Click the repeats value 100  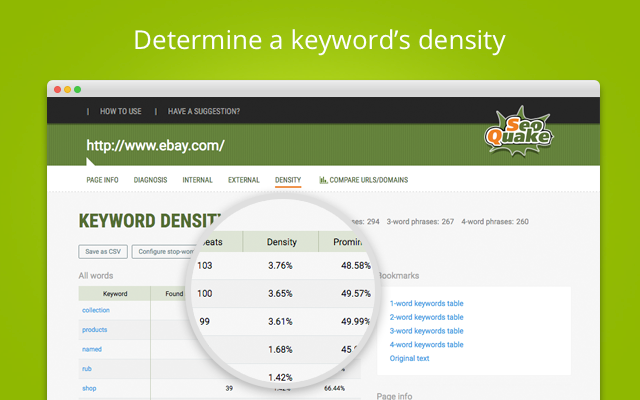pos(204,293)
